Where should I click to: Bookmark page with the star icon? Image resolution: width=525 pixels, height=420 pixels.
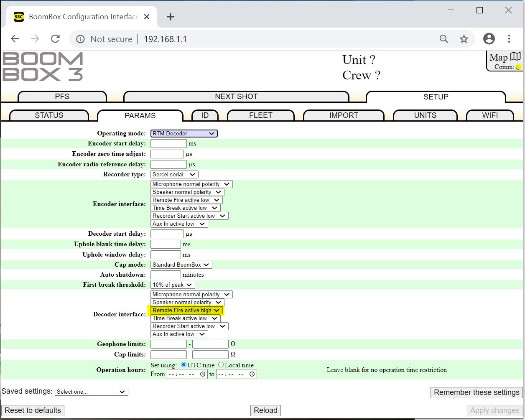464,39
